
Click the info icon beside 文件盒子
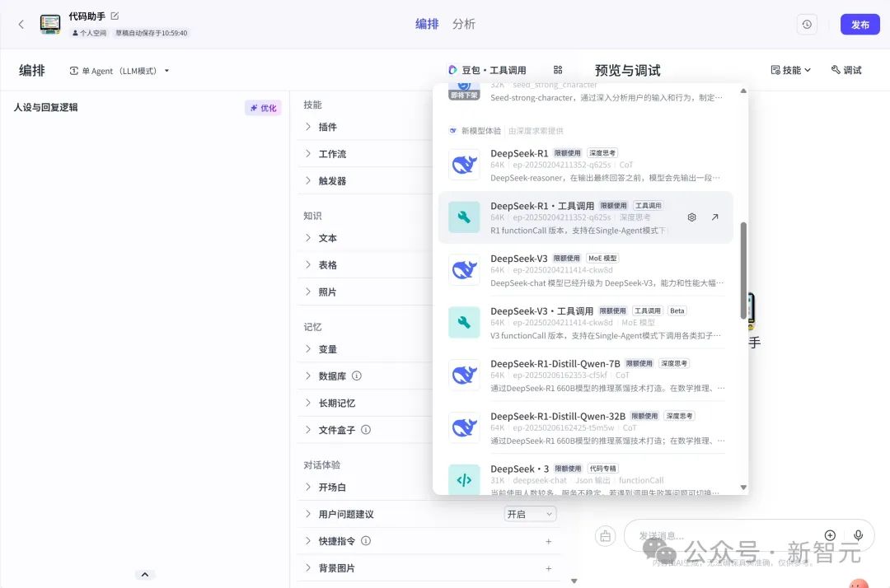[x=366, y=430]
